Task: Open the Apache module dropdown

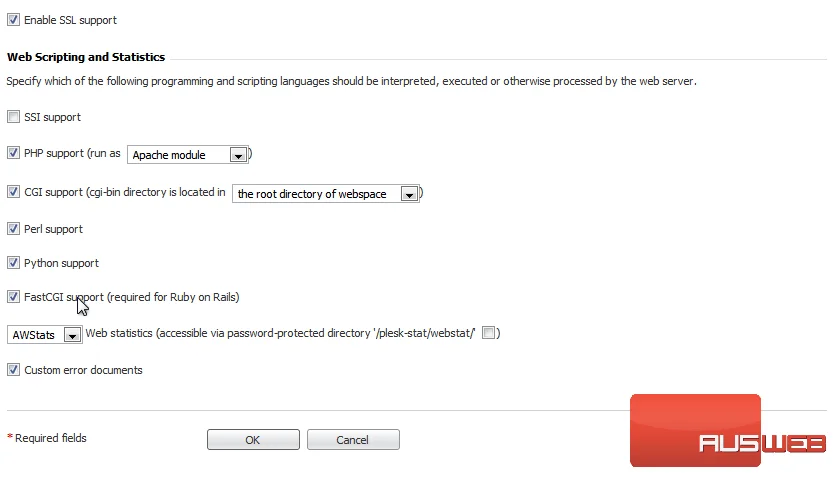Action: click(x=188, y=155)
